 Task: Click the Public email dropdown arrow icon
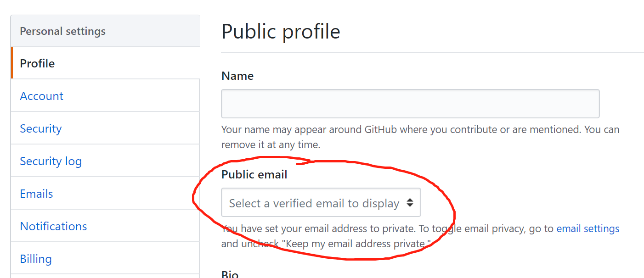[x=410, y=202]
